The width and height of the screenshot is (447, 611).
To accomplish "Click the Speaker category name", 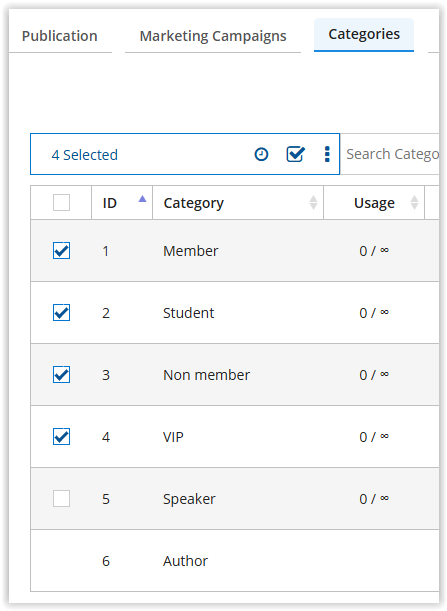I will pyautogui.click(x=189, y=499).
